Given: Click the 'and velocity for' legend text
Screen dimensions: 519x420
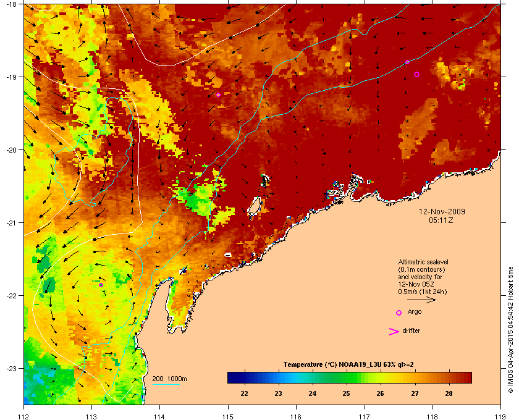Looking at the screenshot, I should 420,277.
